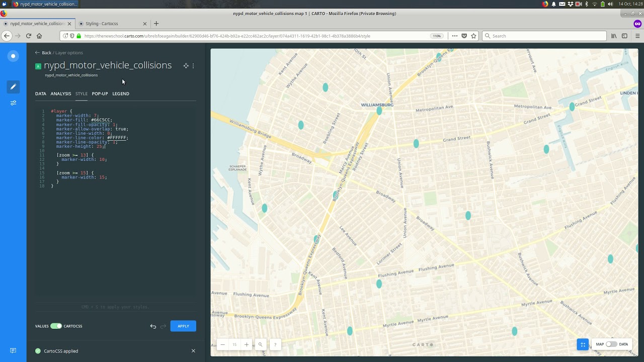The height and width of the screenshot is (362, 644).
Task: Open the volume control in system tray
Action: [x=610, y=4]
